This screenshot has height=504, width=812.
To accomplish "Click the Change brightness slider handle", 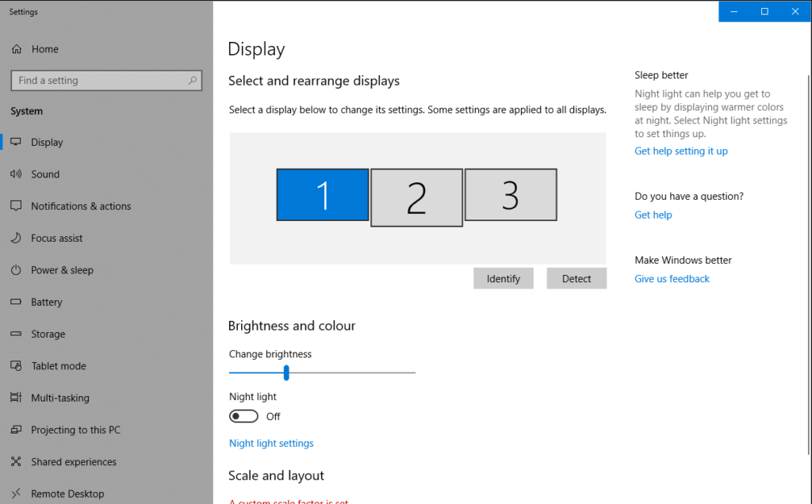I will tap(285, 372).
